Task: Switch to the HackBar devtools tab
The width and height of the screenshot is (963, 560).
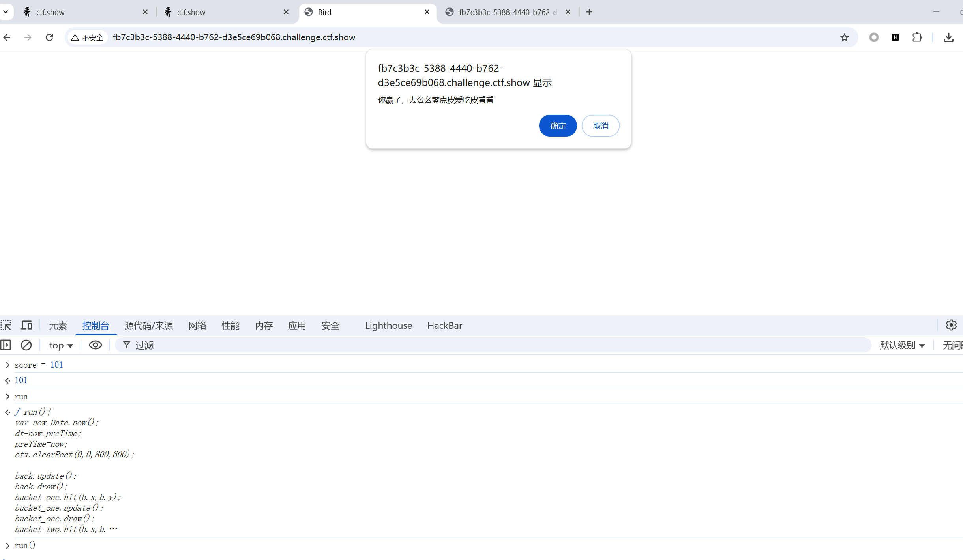Action: coord(444,326)
